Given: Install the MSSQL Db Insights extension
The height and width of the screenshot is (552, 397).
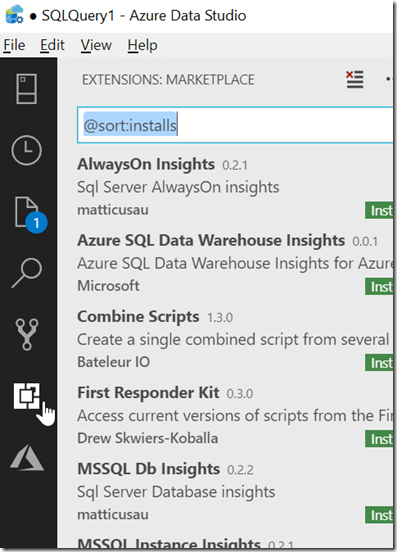Looking at the screenshot, I should 379,515.
